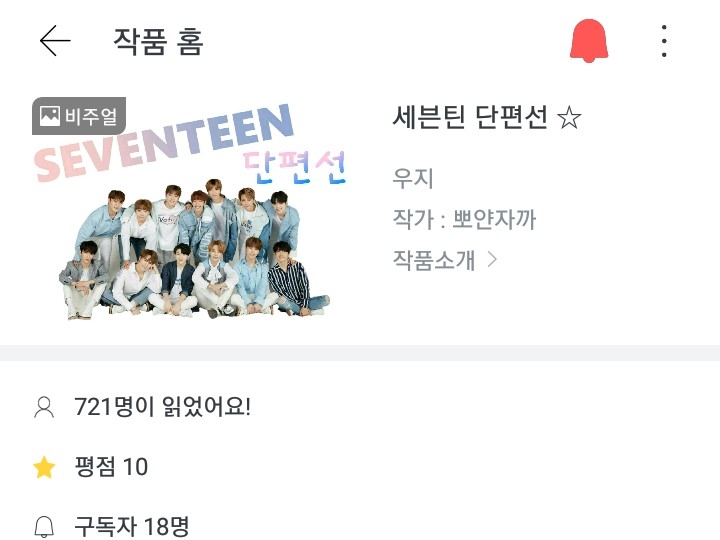Open the 721명이 읽었어요! reader count

tap(163, 407)
